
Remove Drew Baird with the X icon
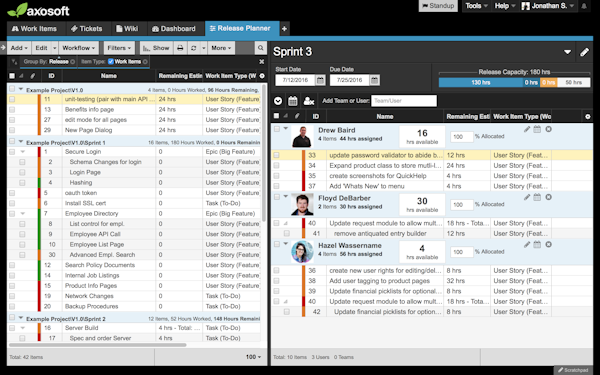[x=548, y=129]
